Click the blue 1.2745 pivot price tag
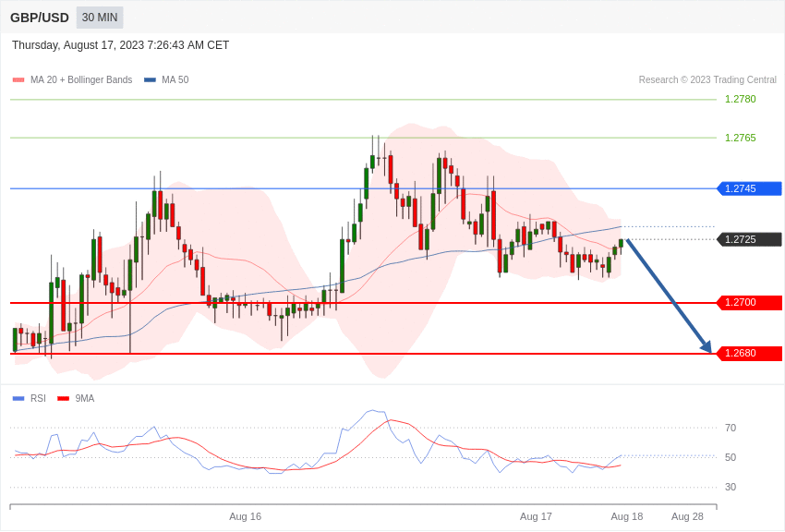The height and width of the screenshot is (532, 785). click(750, 188)
